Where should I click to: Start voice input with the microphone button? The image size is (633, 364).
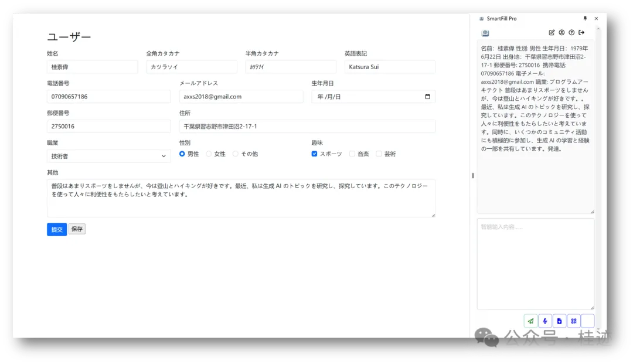click(x=545, y=321)
